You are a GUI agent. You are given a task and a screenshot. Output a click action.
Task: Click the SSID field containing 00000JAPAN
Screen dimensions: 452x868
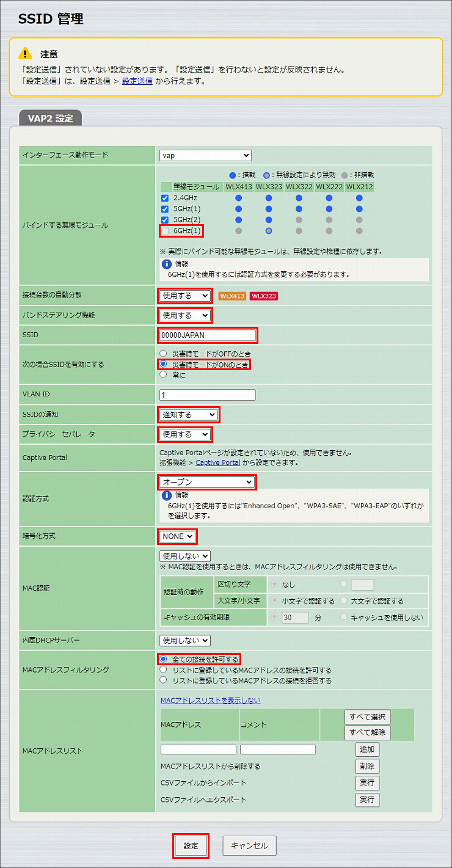208,335
